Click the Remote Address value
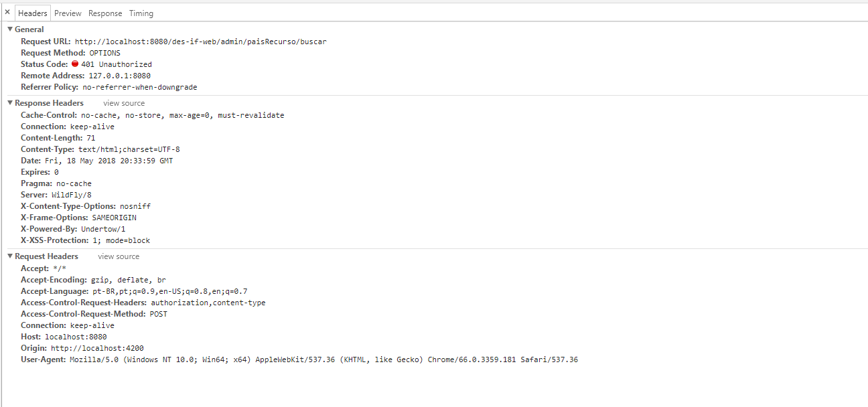Image resolution: width=868 pixels, height=407 pixels. [119, 76]
